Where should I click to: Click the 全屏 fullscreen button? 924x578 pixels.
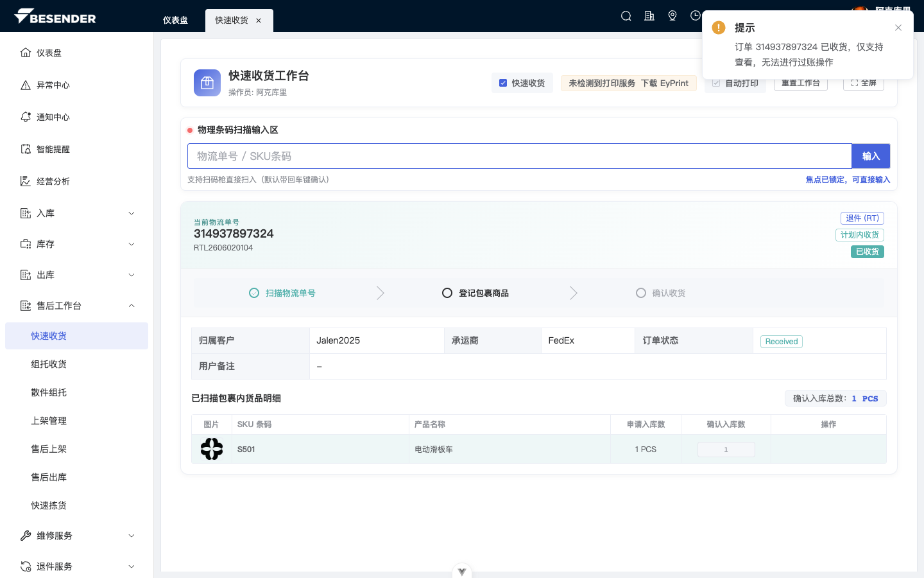[864, 83]
